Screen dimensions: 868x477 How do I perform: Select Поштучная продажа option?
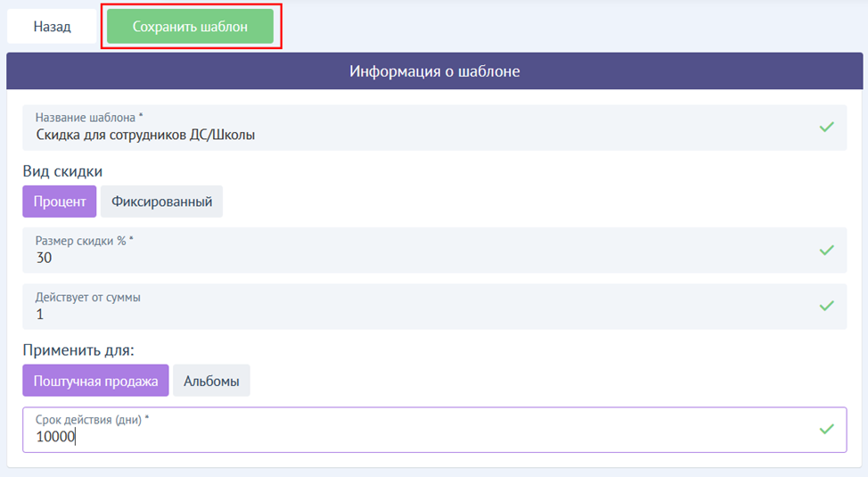pos(95,381)
